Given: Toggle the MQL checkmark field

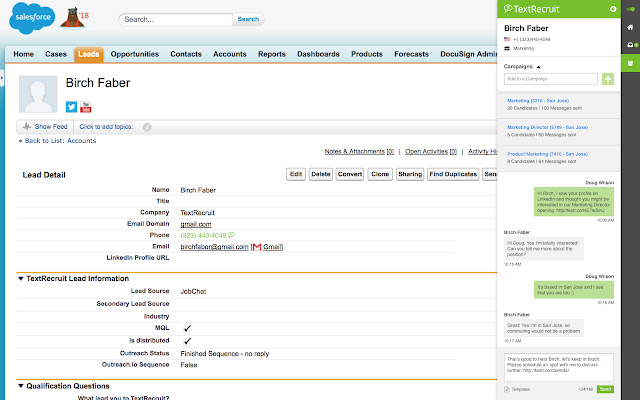Looking at the screenshot, I should tap(187, 328).
